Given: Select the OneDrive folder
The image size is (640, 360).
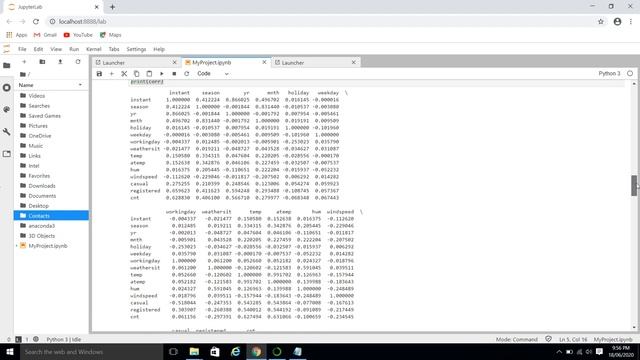Looking at the screenshot, I should click(x=51, y=136).
